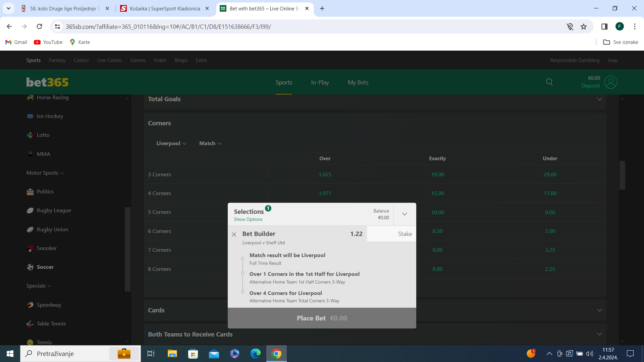Open Ice Hockey puck icon in sidebar
Viewport: 644px width, 362px height.
pos(30,116)
